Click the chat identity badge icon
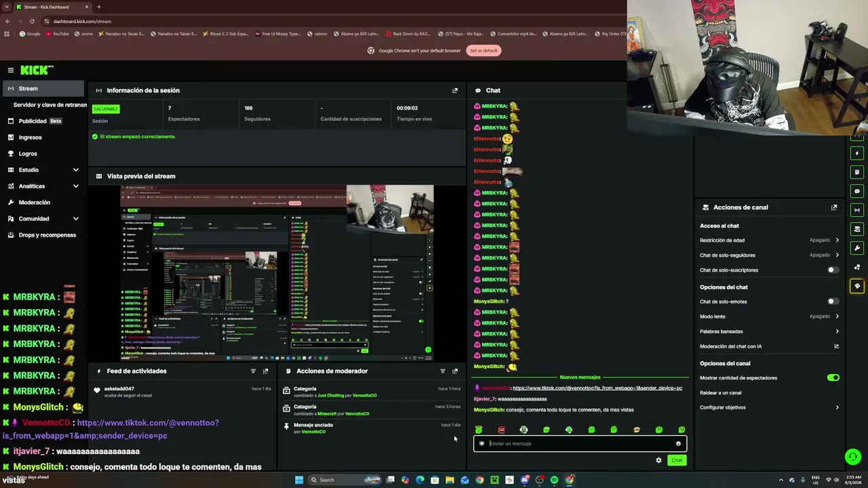This screenshot has height=488, width=868. pyautogui.click(x=482, y=444)
